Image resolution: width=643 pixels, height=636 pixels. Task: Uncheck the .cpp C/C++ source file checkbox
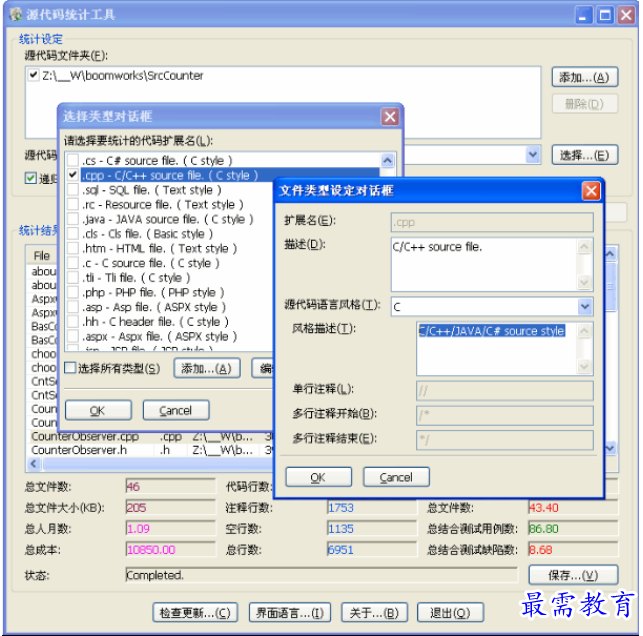click(73, 175)
